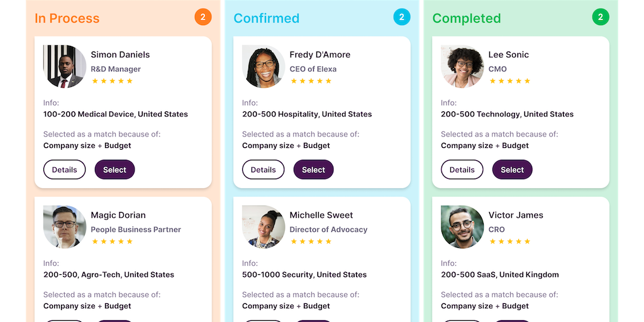Click the green Completed count badge
Screen dimensions: 644x322
click(x=601, y=17)
